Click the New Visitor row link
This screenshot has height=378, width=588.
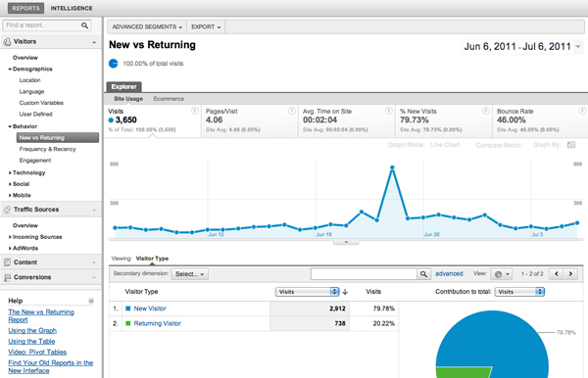[x=150, y=308]
